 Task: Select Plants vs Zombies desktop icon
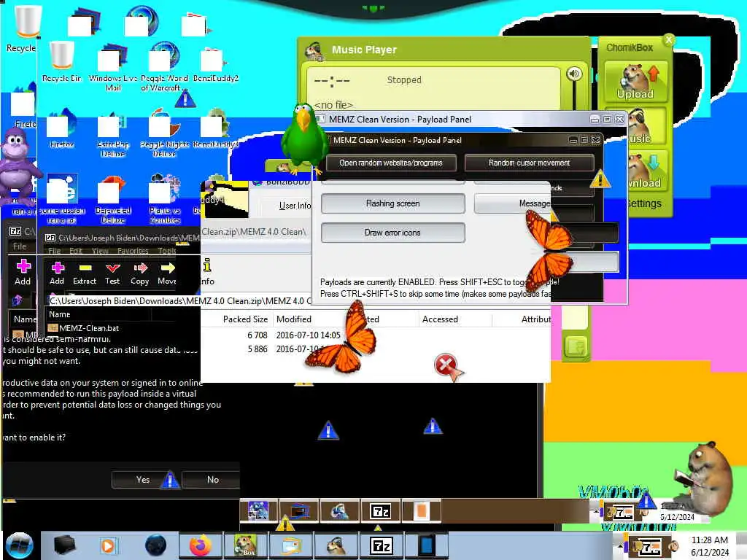(164, 199)
